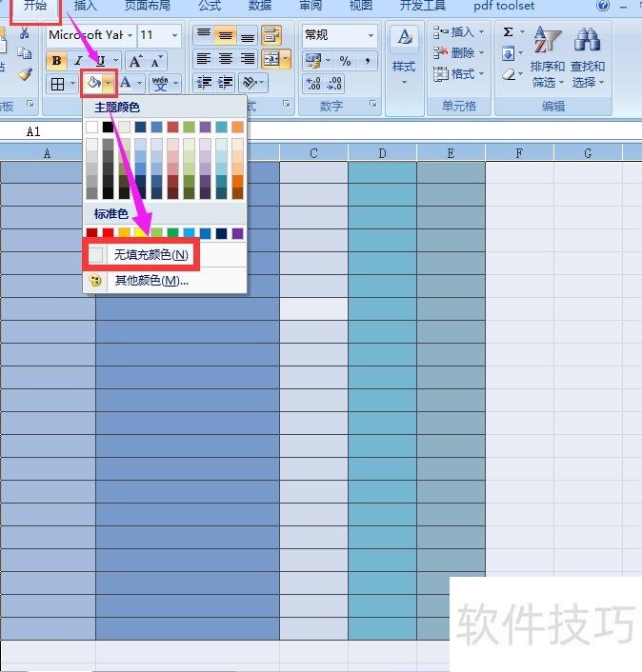
Task: Expand the Fill Color dropdown arrow
Action: [109, 83]
